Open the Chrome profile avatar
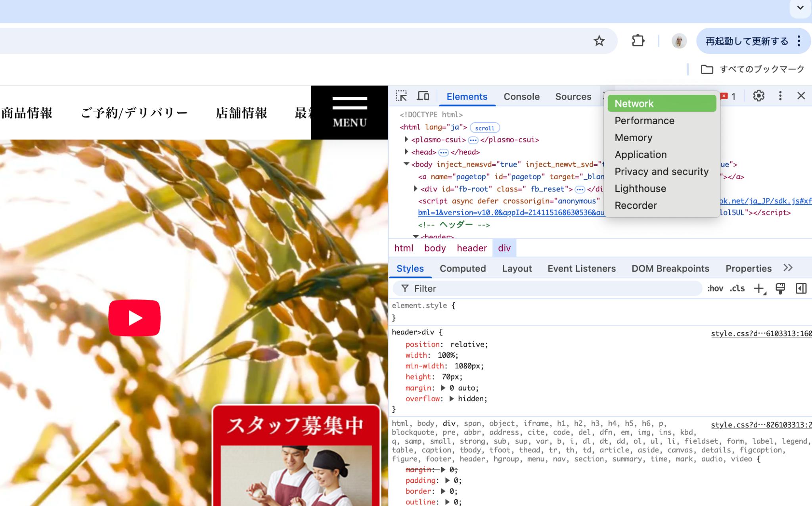The width and height of the screenshot is (812, 506). coord(679,41)
